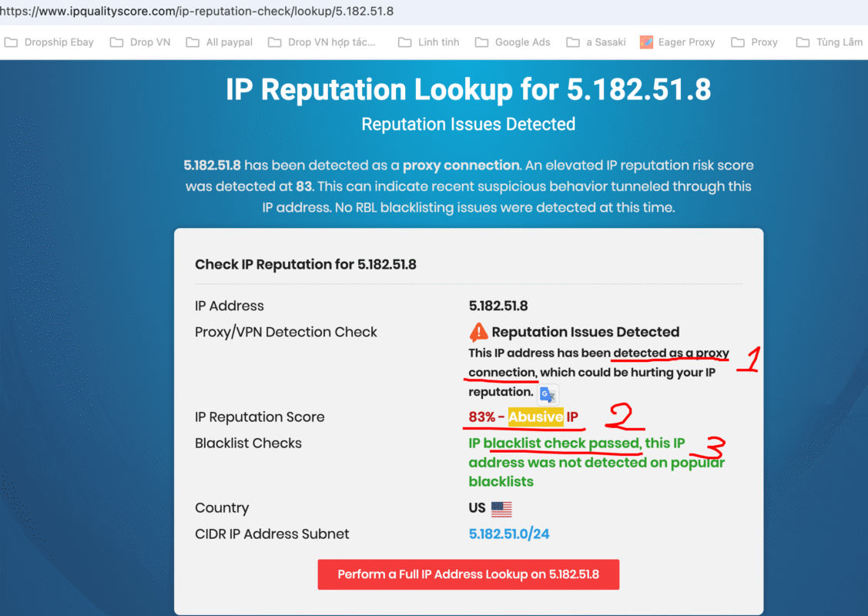Click the IP Address value 5.182.51.8
This screenshot has height=616, width=868.
click(x=498, y=306)
